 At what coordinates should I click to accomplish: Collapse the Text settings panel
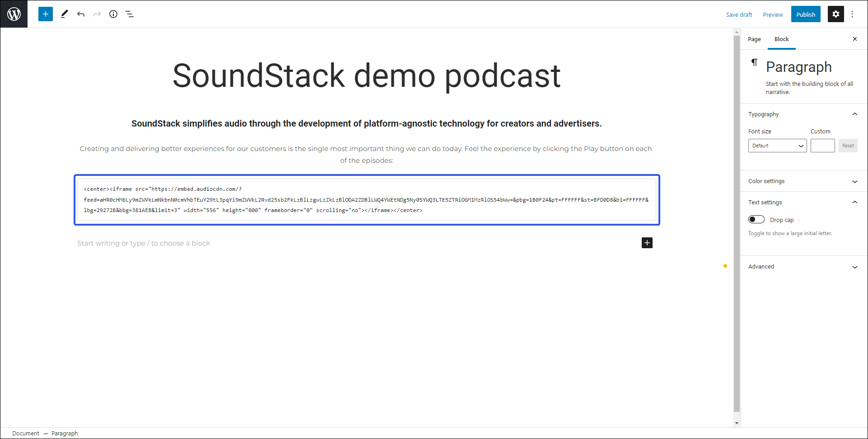pyautogui.click(x=804, y=202)
